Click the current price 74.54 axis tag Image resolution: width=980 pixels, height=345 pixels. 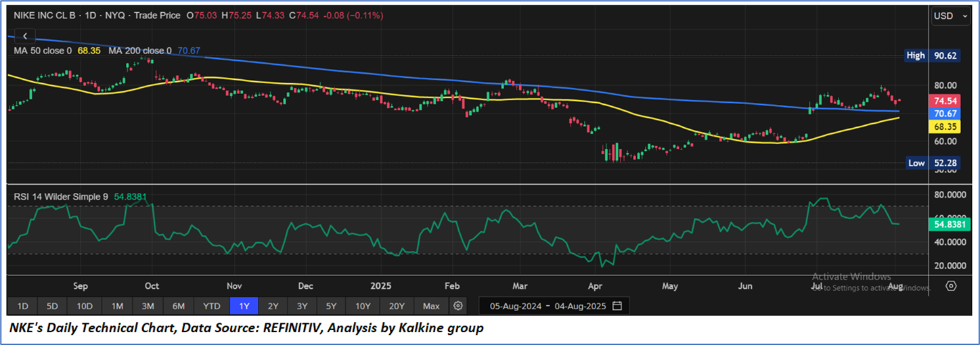click(x=945, y=100)
